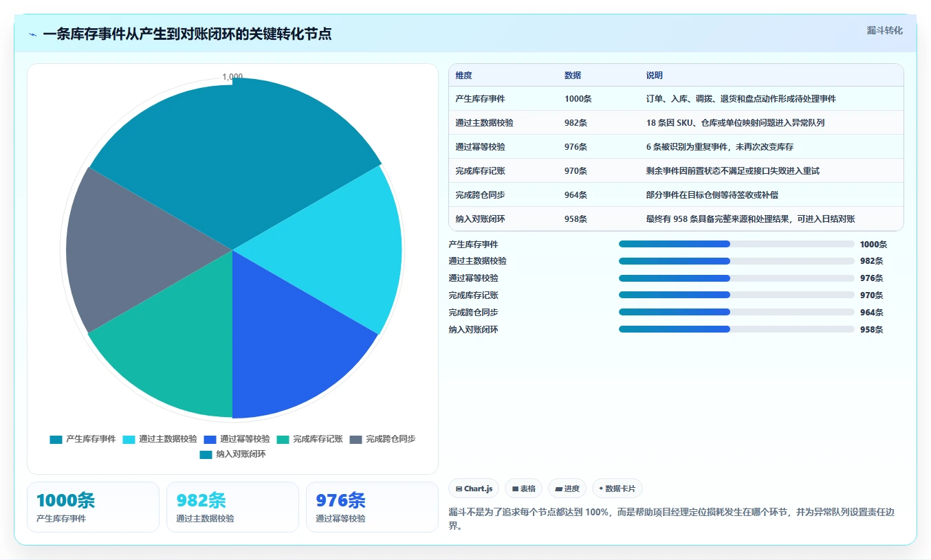Viewport: 931px width, 560px height.
Task: Click the 970条 value after the 完成库存记账 progress bar
Action: pyautogui.click(x=871, y=295)
